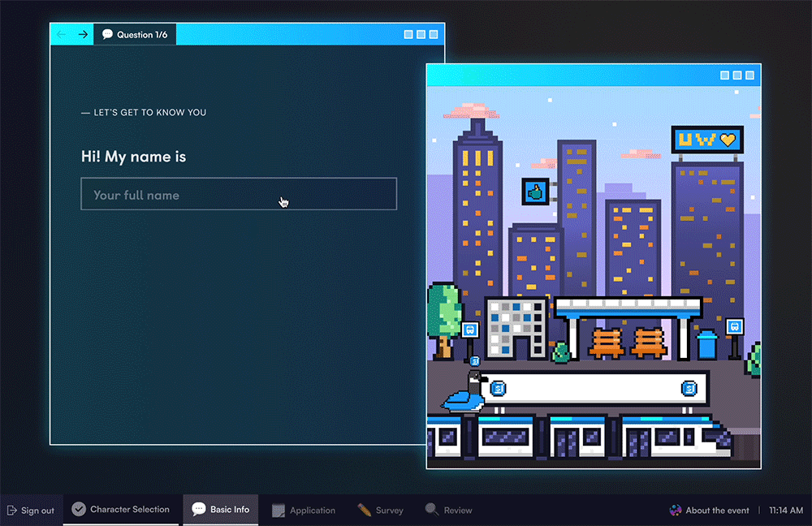The height and width of the screenshot is (526, 812).
Task: Go to the Survey step
Action: click(381, 510)
